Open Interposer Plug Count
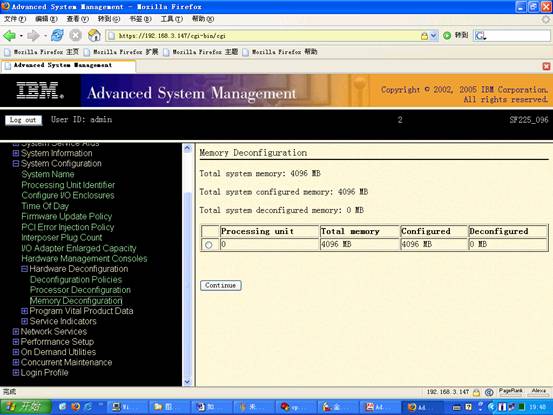 click(x=62, y=237)
